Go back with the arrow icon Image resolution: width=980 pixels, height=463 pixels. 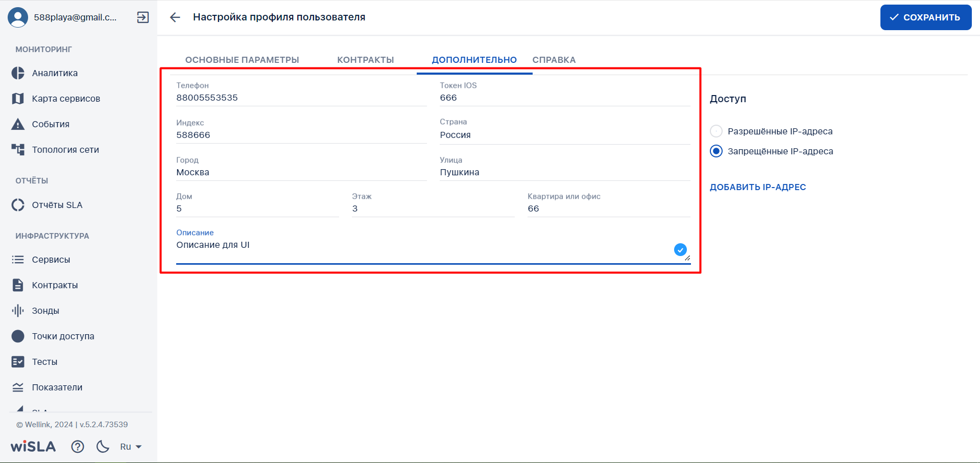pyautogui.click(x=175, y=17)
